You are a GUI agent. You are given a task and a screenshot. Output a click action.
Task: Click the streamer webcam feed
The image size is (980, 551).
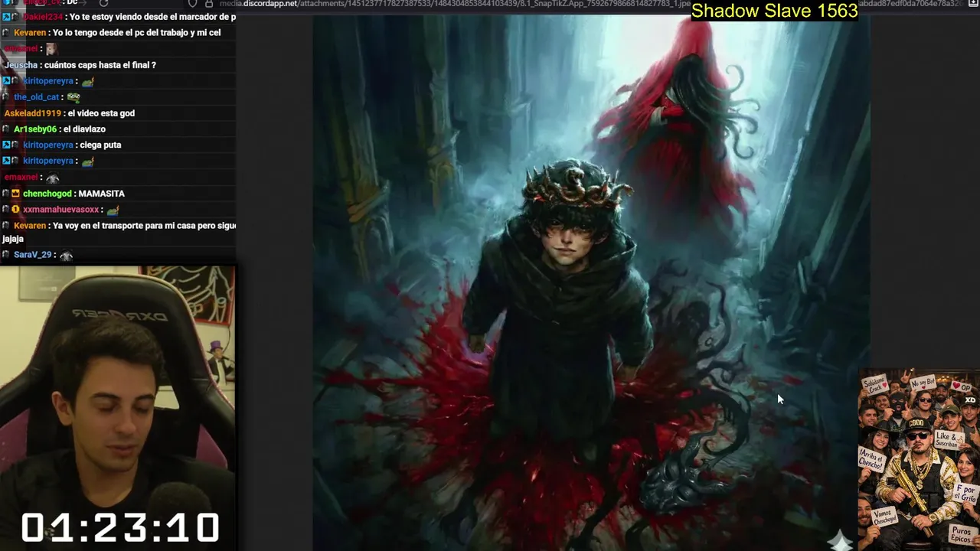click(x=118, y=408)
